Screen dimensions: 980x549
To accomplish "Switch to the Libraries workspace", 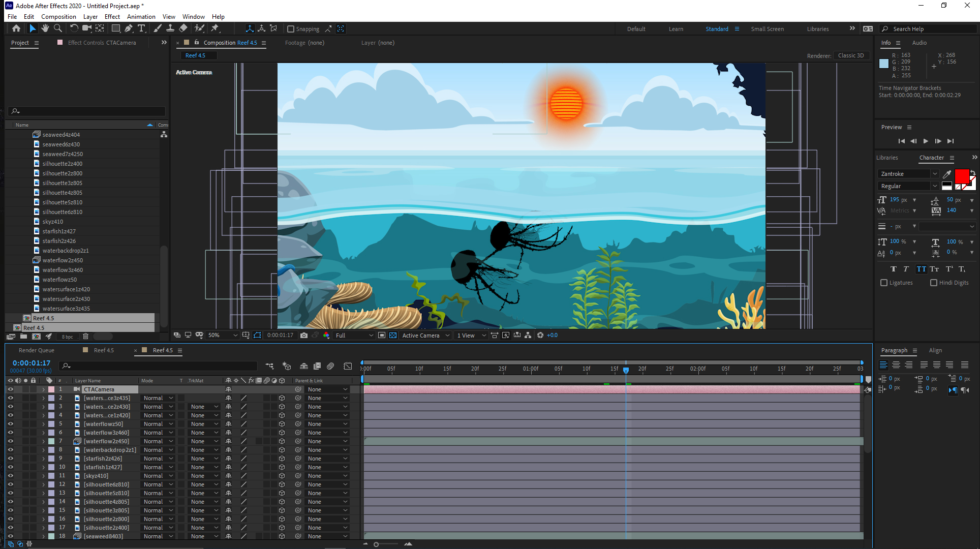I will [x=817, y=29].
